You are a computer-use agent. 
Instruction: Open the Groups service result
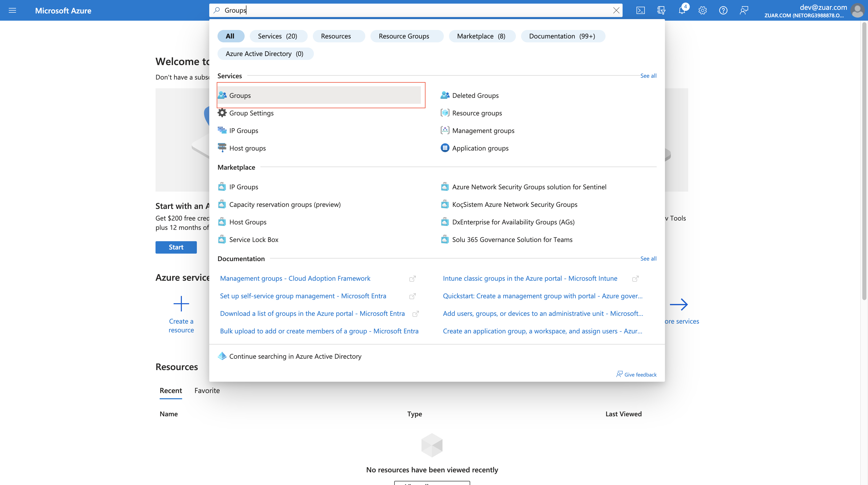(319, 95)
